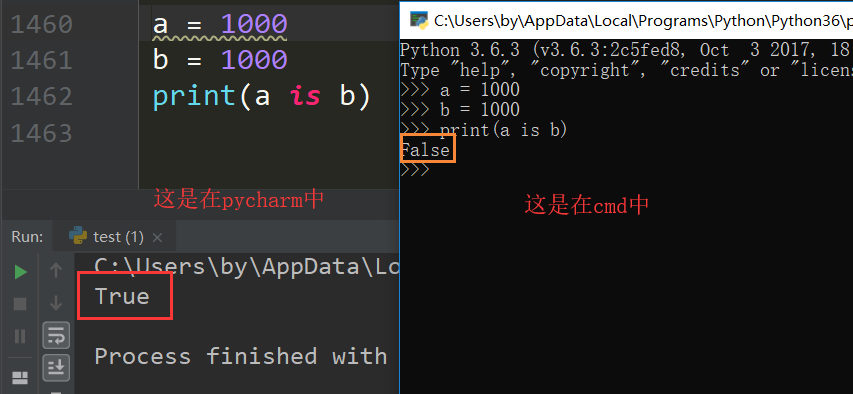Click the green Rerun button in Run panel
853x394 pixels.
click(21, 272)
